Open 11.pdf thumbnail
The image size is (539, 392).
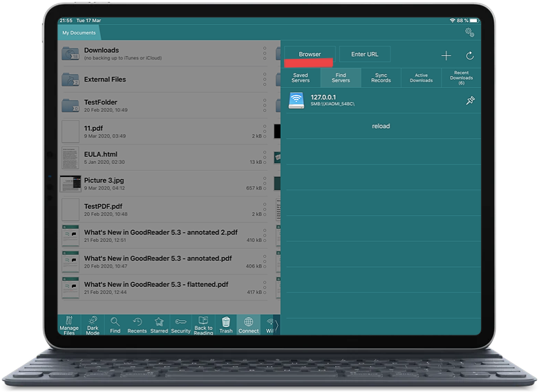70,131
